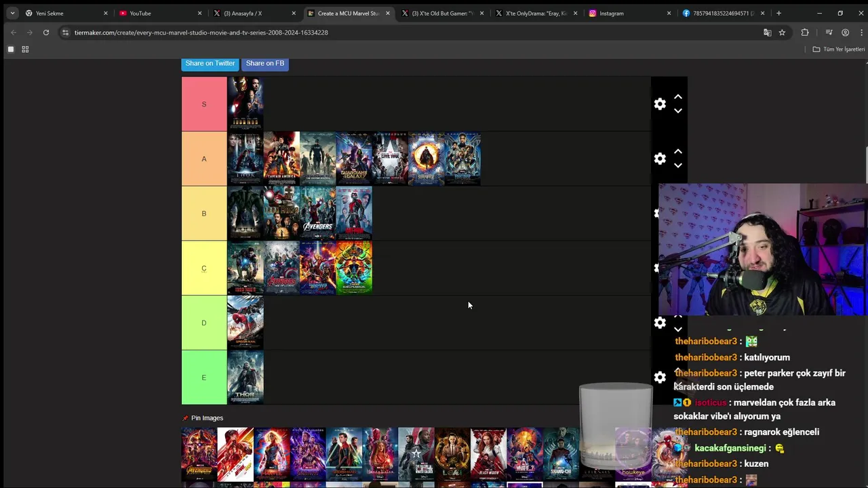Open settings gear for A tier row
The width and height of the screenshot is (868, 488).
[660, 159]
